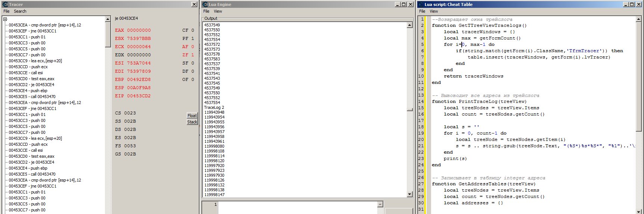Open File menu in Tracer window
Viewport: 644px width, 214px height.
pyautogui.click(x=6, y=11)
